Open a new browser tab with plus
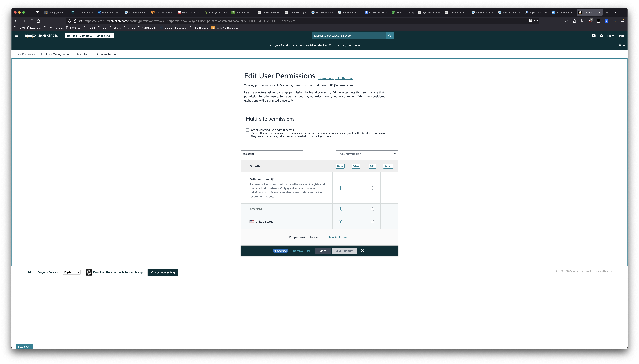The image size is (639, 364). (607, 12)
